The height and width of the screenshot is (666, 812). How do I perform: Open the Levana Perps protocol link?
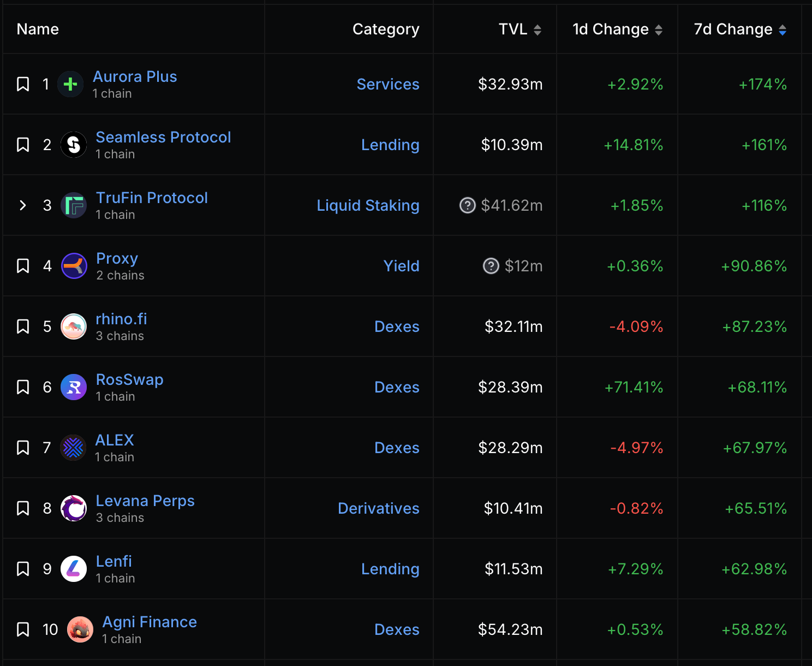145,501
